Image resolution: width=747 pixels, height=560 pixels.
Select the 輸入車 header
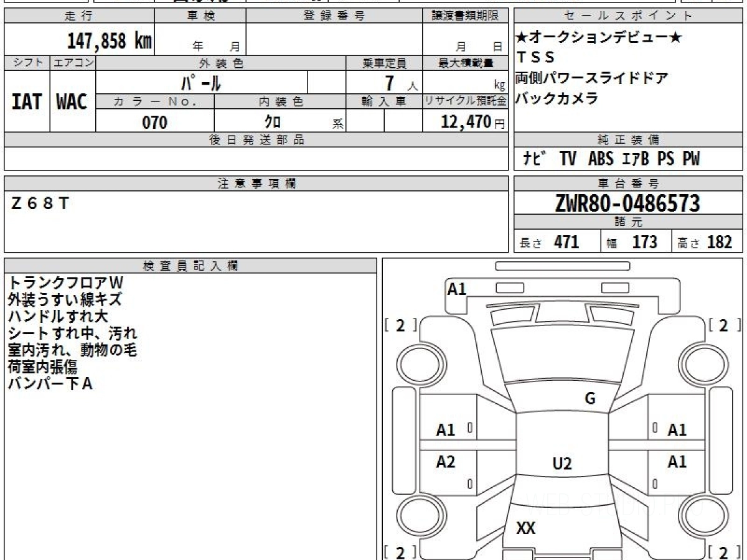tap(384, 101)
